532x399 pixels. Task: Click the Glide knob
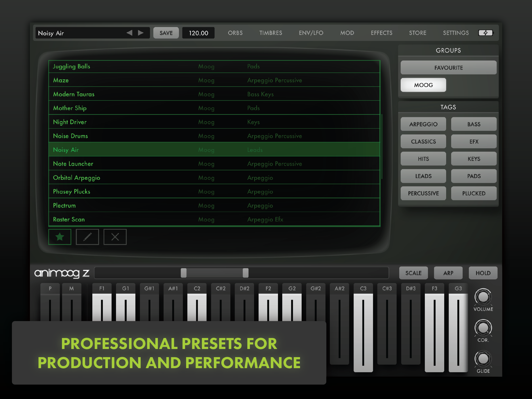click(483, 359)
